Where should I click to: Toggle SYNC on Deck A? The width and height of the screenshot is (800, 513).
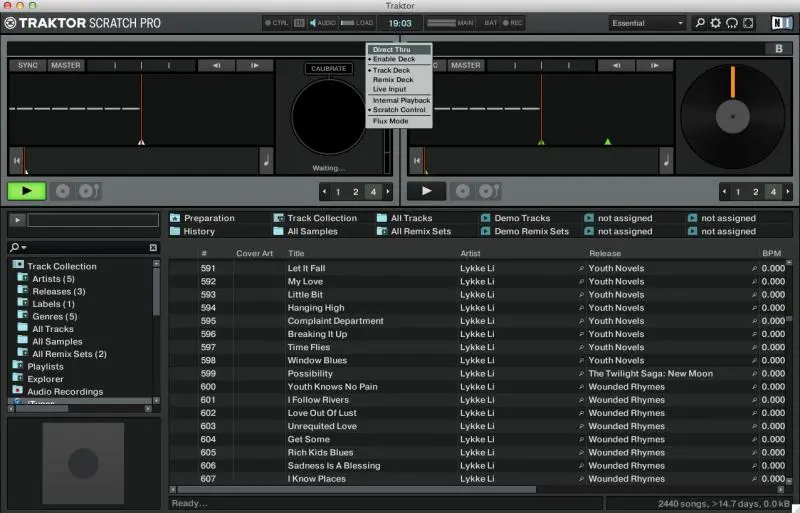pos(28,65)
